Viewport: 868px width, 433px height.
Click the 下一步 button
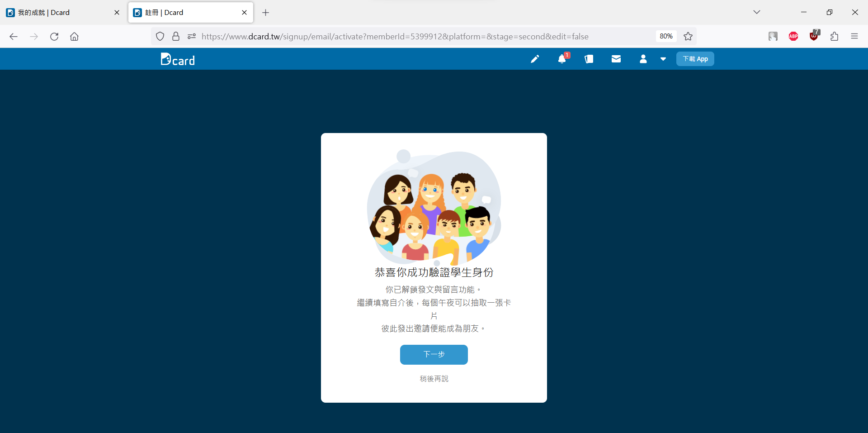pyautogui.click(x=434, y=354)
